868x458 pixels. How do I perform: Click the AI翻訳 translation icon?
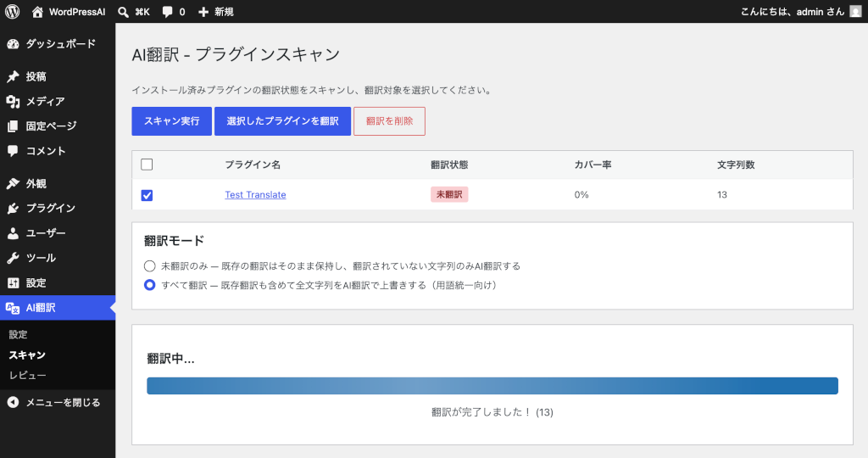13,308
